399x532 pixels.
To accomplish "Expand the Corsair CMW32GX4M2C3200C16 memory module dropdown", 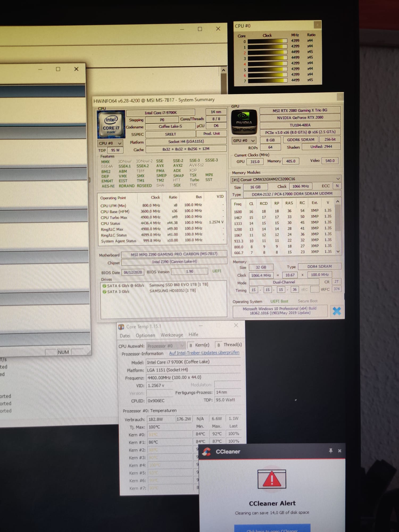I will click(338, 179).
